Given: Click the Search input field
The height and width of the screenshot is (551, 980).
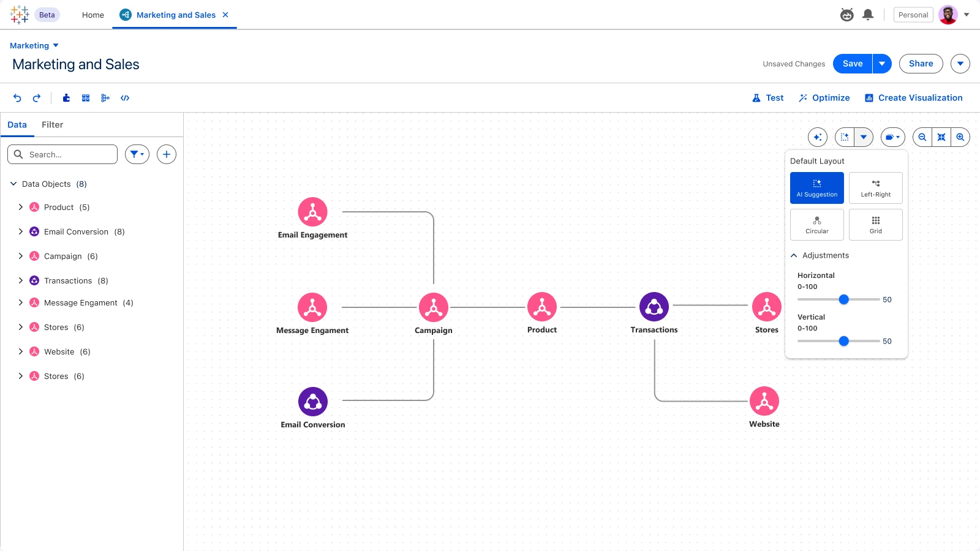Looking at the screenshot, I should tap(62, 154).
